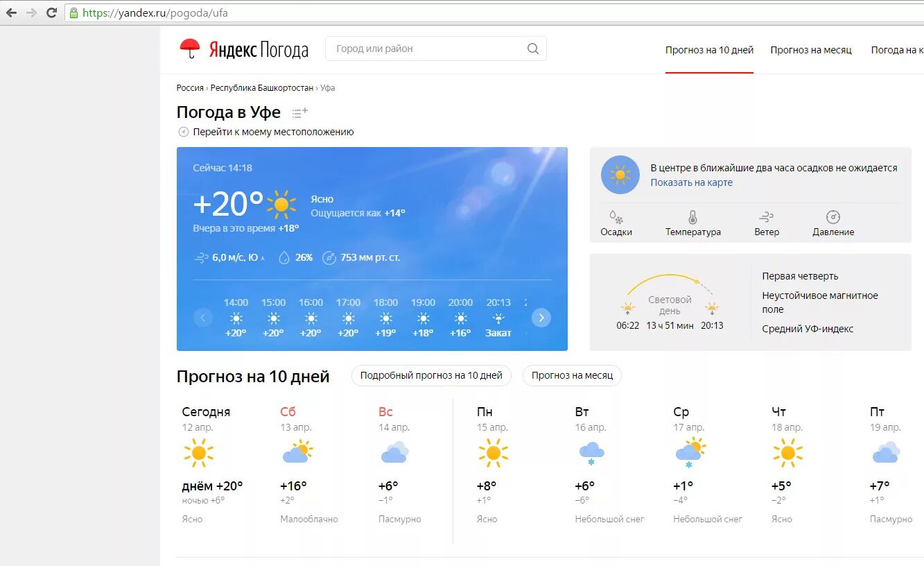Click the Прогноз на месяц pill button
924x566 pixels.
coord(572,375)
